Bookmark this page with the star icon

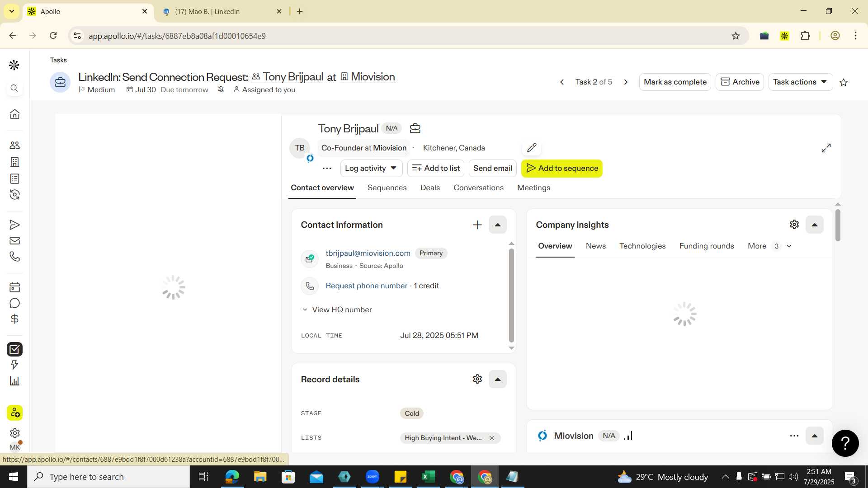point(736,36)
